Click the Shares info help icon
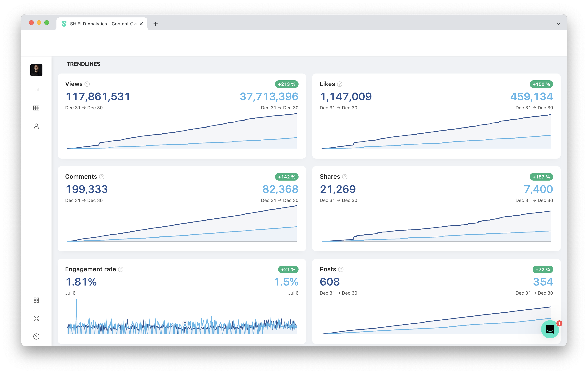588x374 pixels. tap(345, 177)
